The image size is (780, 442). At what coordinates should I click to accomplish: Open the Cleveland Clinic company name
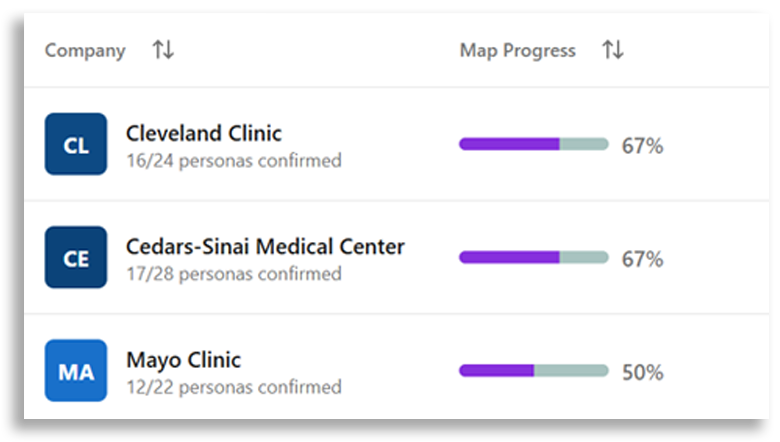click(204, 133)
